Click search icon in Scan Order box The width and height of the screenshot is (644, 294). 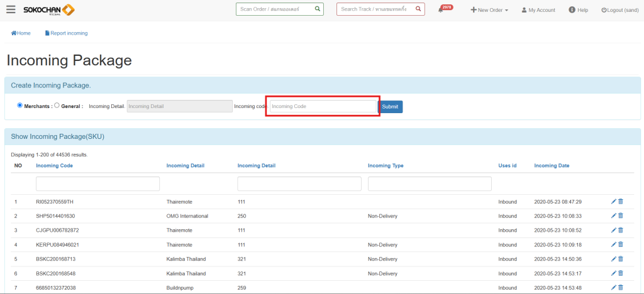point(317,9)
